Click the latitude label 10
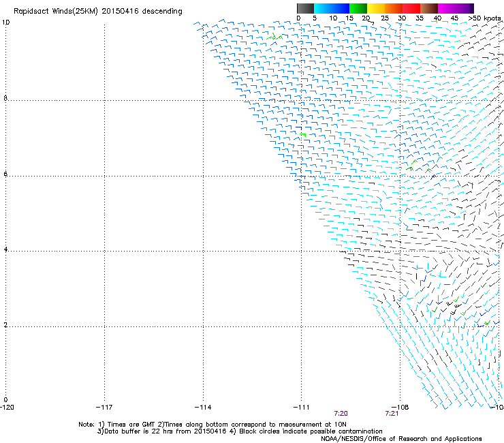504x443 pixels. (x=5, y=22)
